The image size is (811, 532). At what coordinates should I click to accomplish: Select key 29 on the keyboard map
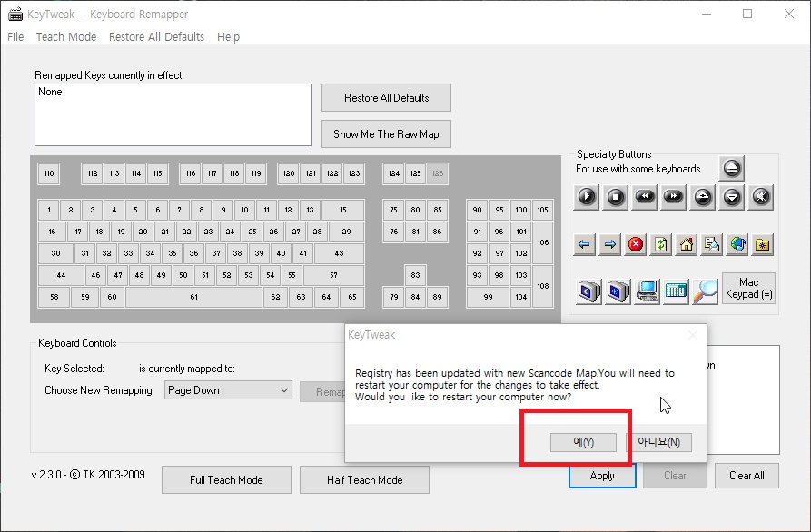[347, 232]
